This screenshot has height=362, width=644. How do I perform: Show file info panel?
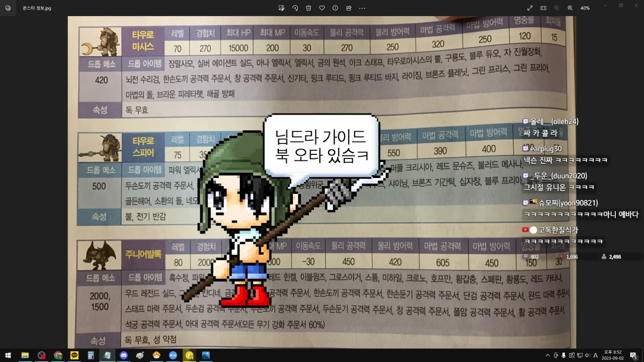point(335,8)
